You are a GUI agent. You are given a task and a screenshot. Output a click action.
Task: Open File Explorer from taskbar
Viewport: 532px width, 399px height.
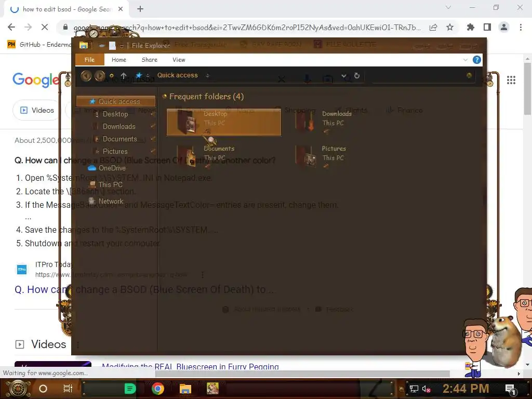185,389
